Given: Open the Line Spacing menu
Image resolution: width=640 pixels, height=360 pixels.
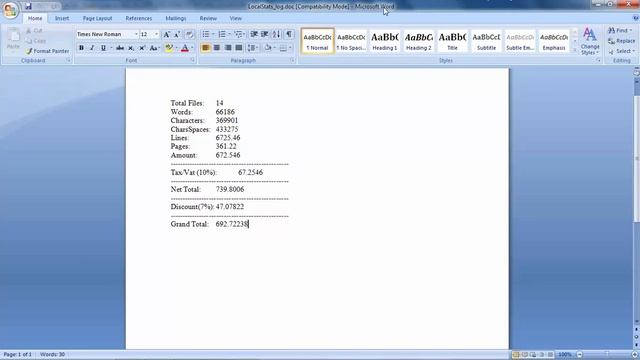Looking at the screenshot, I should tap(252, 48).
